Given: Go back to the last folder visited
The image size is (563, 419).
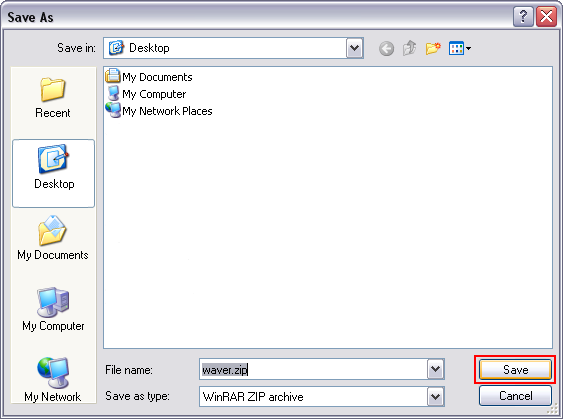Looking at the screenshot, I should click(386, 48).
